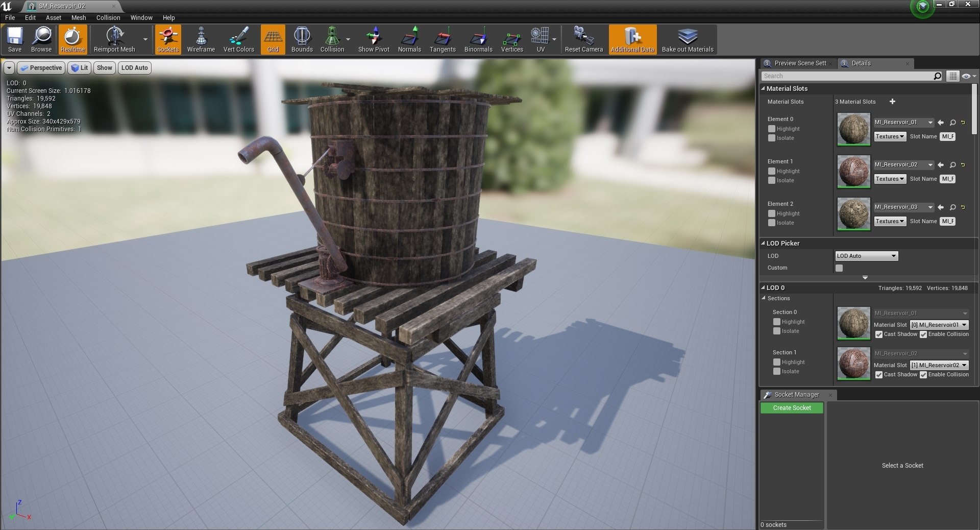Image resolution: width=980 pixels, height=530 pixels.
Task: Switch to Preview Scene Settings tab
Action: tap(798, 63)
